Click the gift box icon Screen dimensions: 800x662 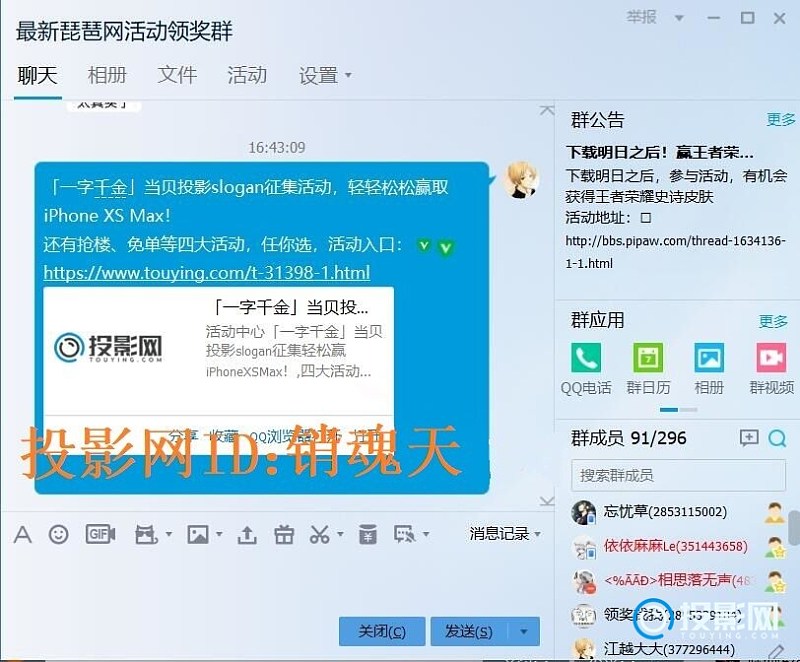coord(284,535)
